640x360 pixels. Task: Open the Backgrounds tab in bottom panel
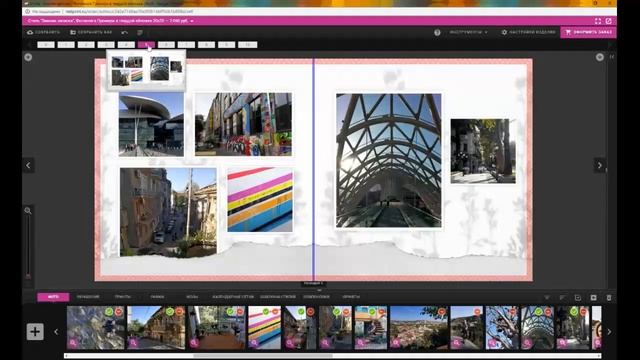pyautogui.click(x=192, y=297)
